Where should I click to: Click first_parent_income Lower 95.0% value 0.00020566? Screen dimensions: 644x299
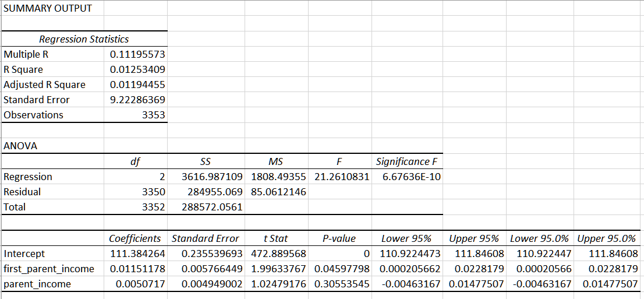(540, 269)
